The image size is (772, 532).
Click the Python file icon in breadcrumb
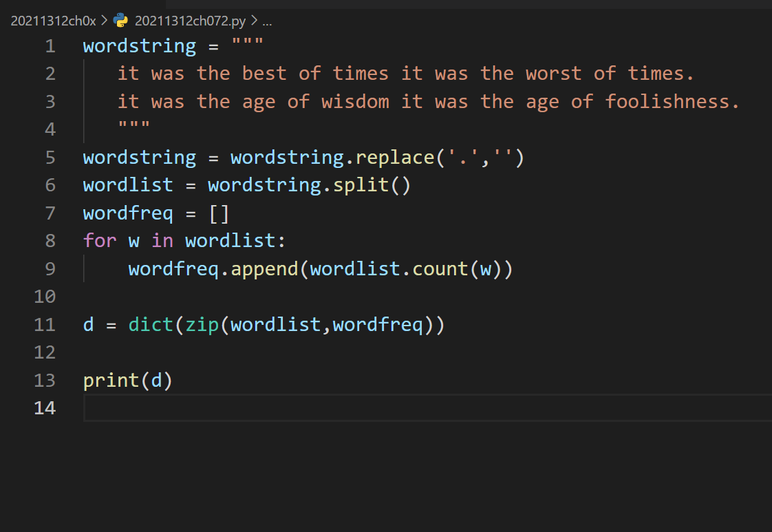click(120, 20)
